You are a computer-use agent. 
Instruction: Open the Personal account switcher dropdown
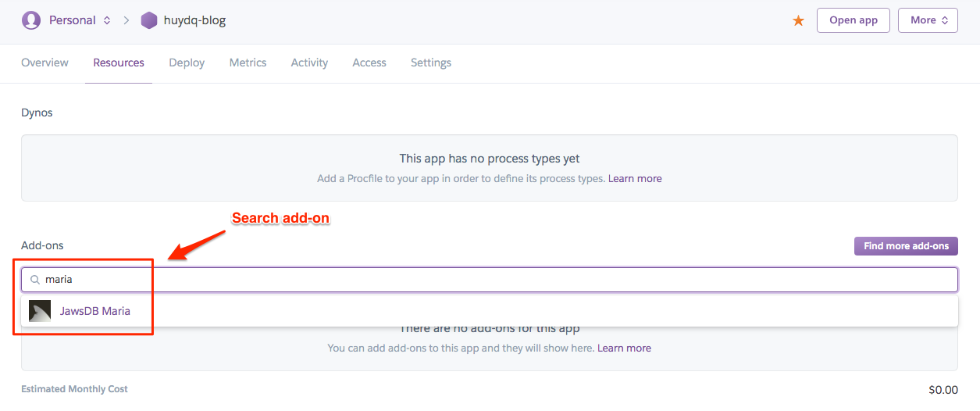(x=80, y=20)
